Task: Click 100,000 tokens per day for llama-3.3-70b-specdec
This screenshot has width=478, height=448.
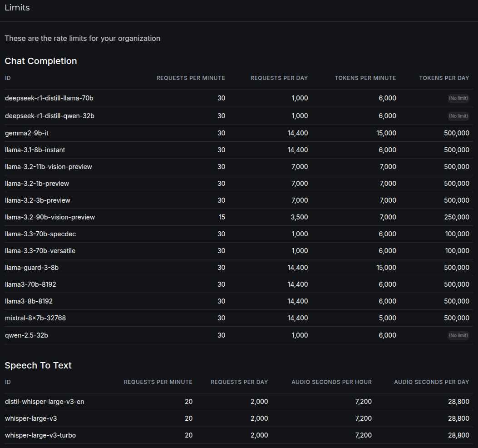Action: coord(457,234)
